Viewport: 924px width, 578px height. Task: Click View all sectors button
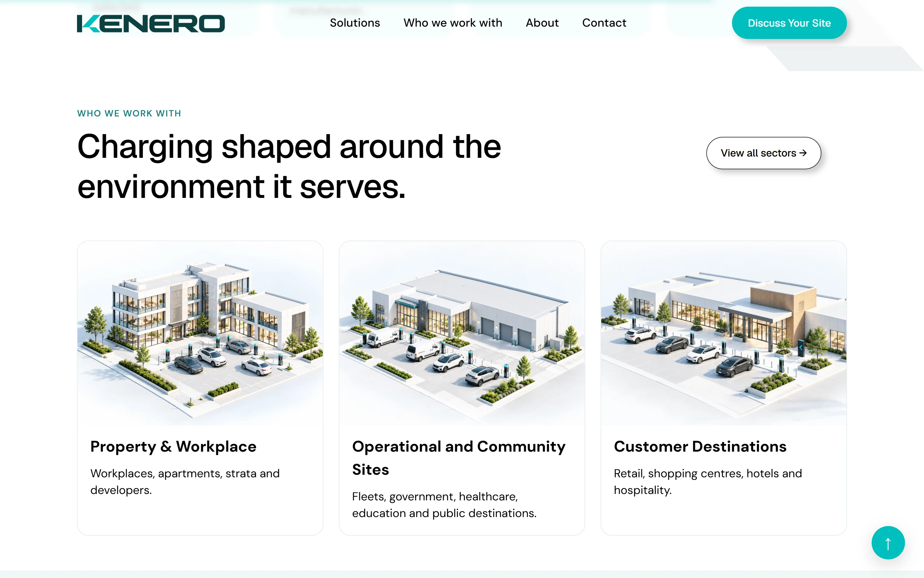(x=764, y=153)
